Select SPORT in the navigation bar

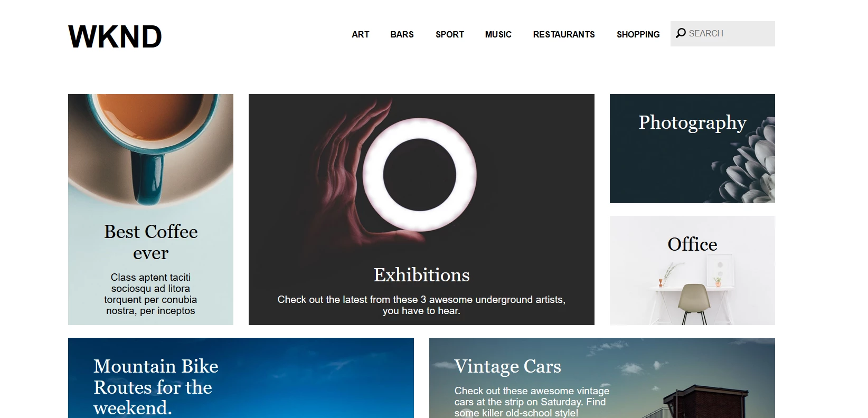[450, 34]
